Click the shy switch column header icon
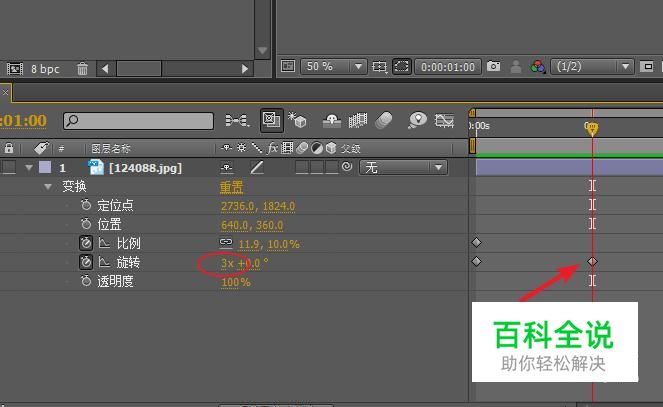Viewport: 663px width, 407px height. coord(227,148)
